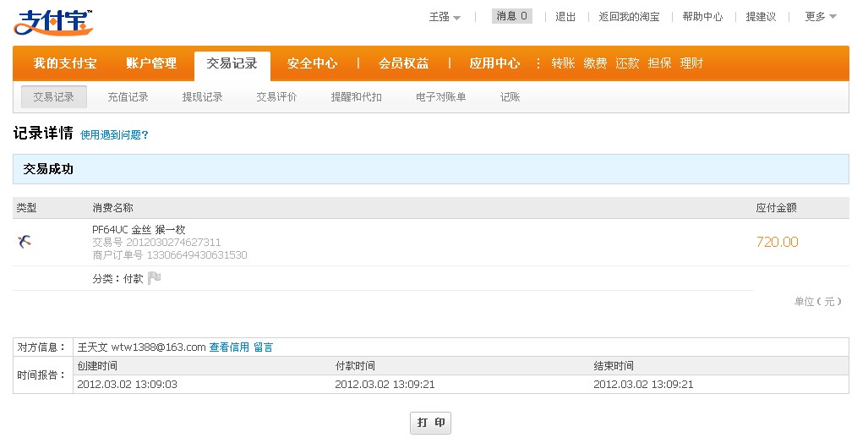Click the 理财 shortcut link
Image resolution: width=868 pixels, height=443 pixels.
pos(691,63)
